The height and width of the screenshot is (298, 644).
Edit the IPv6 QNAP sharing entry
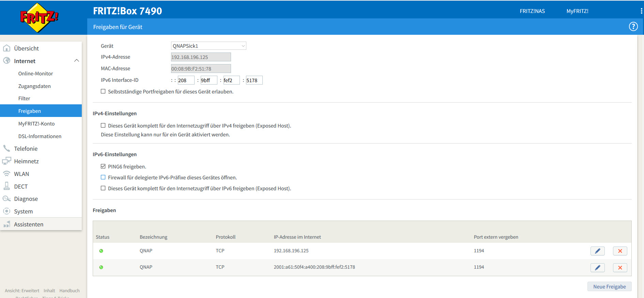(x=597, y=268)
